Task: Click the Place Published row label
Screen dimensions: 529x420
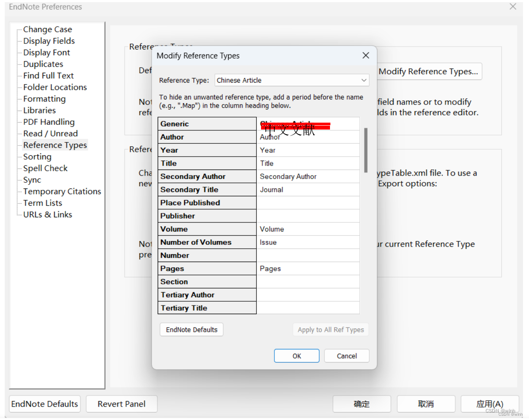Action: tap(207, 203)
